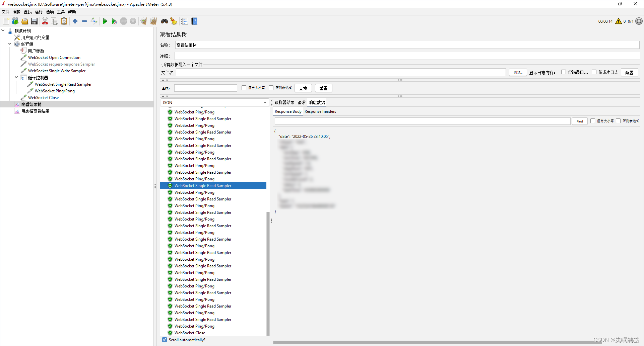Screen dimensions: 644x346
Task: Click the 重置 reset button
Action: (324, 88)
